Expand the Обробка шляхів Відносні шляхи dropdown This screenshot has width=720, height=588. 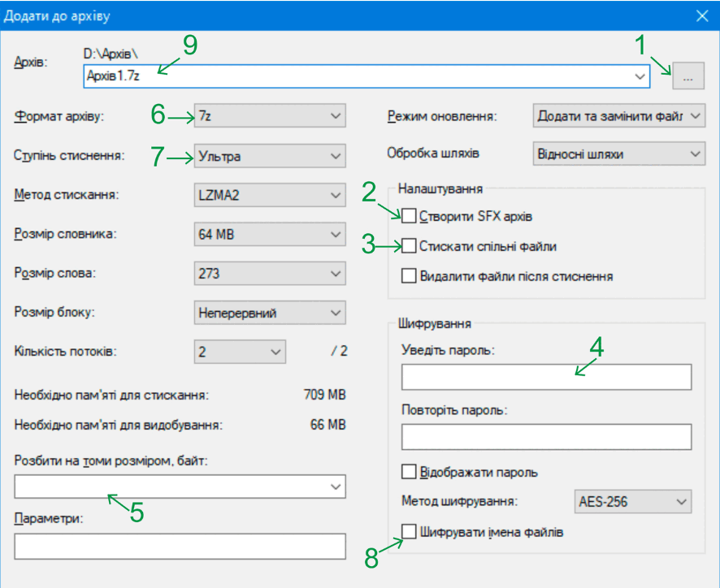pyautogui.click(x=619, y=153)
